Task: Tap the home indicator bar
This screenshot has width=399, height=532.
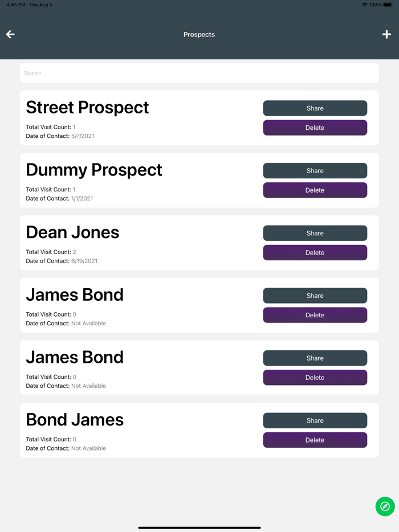Action: 199,527
